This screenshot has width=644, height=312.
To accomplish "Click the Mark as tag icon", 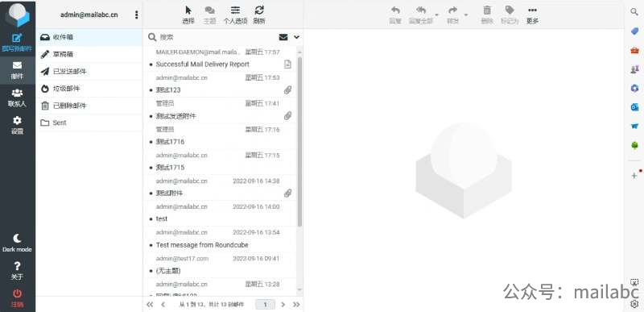I will pyautogui.click(x=510, y=15).
